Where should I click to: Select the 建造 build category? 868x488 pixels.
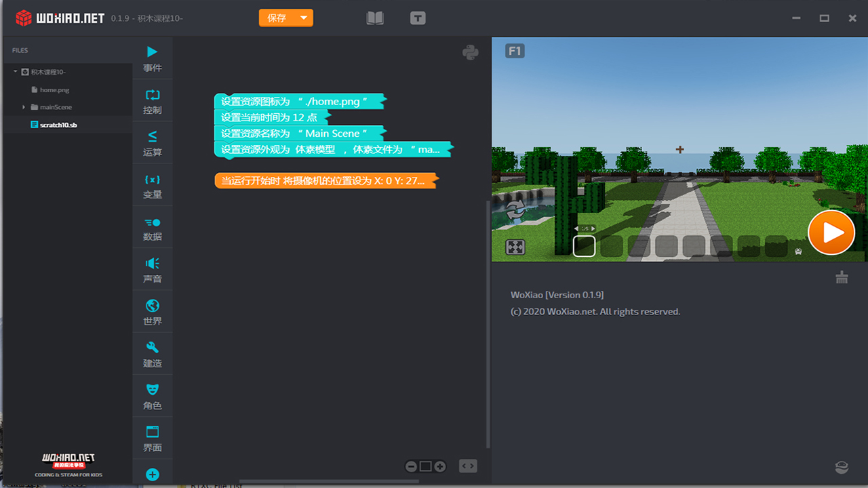pyautogui.click(x=153, y=354)
